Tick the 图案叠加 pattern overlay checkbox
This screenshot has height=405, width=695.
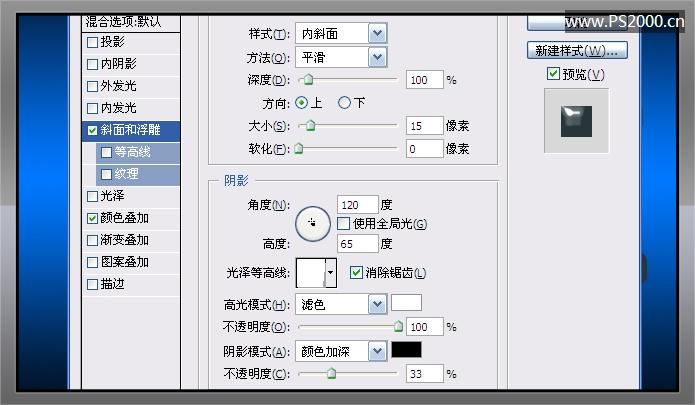(x=92, y=262)
